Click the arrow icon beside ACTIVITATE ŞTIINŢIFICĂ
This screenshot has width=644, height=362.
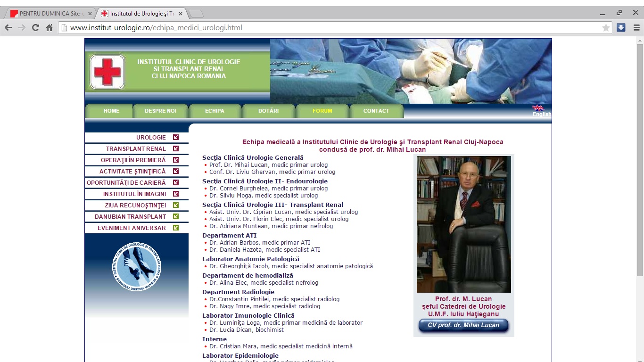click(176, 171)
